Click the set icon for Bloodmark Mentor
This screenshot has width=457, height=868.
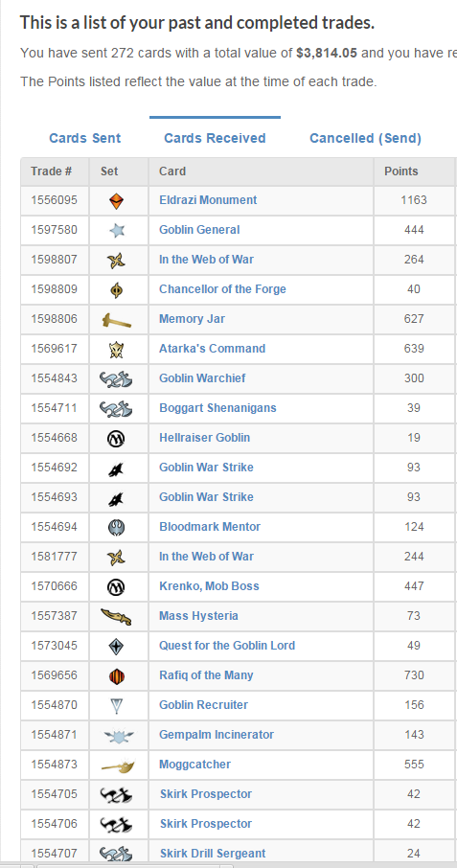point(117,527)
